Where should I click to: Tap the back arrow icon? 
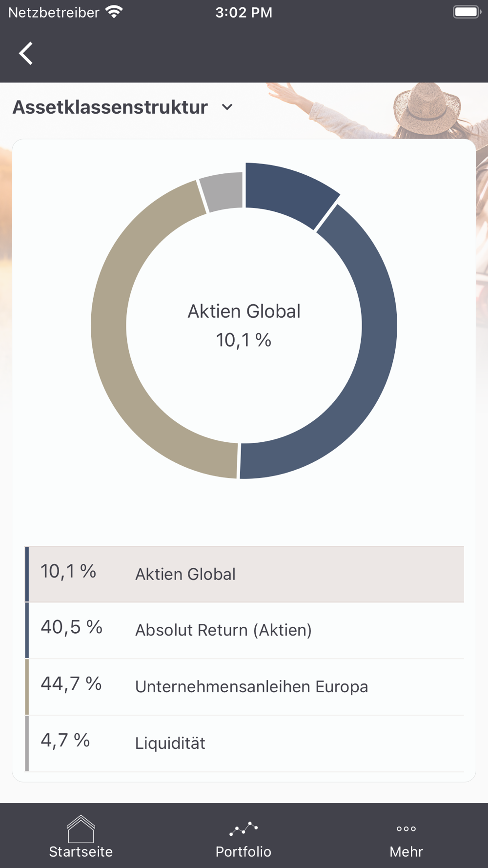(x=26, y=53)
